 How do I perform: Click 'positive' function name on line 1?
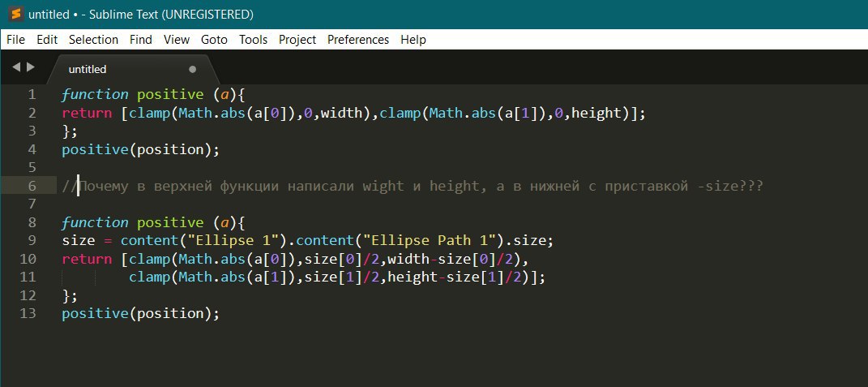[170, 95]
